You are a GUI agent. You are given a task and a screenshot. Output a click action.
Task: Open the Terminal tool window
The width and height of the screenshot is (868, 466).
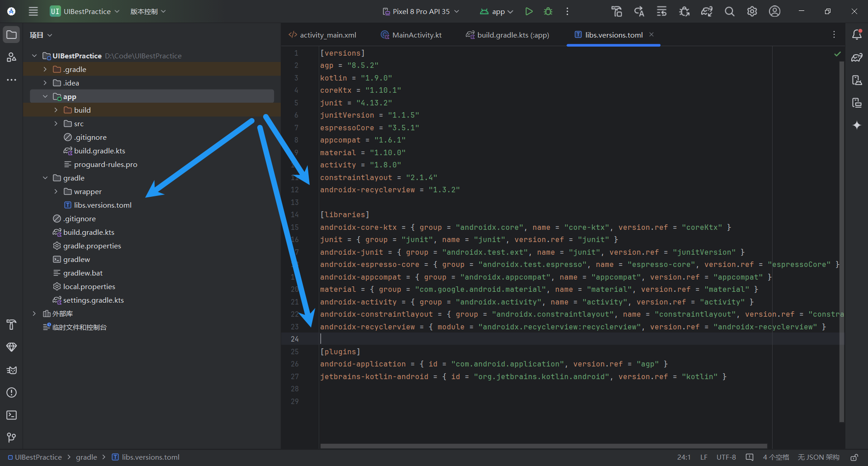tap(11, 415)
